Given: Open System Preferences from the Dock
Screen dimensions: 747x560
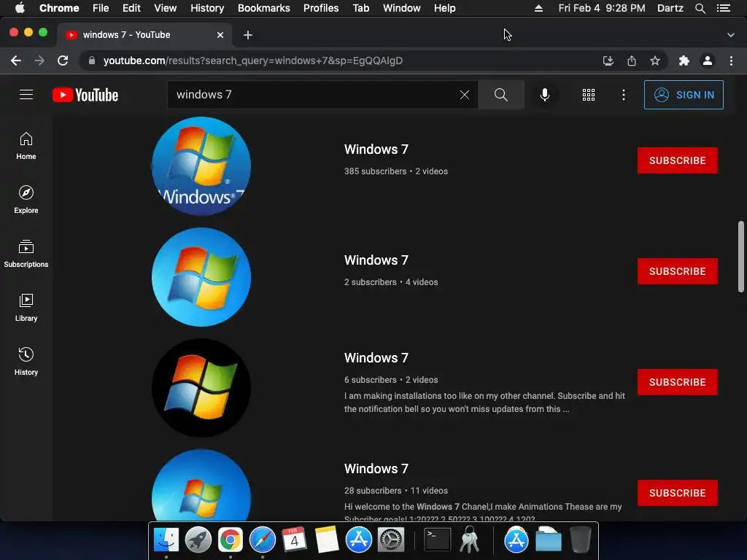Looking at the screenshot, I should click(x=391, y=540).
